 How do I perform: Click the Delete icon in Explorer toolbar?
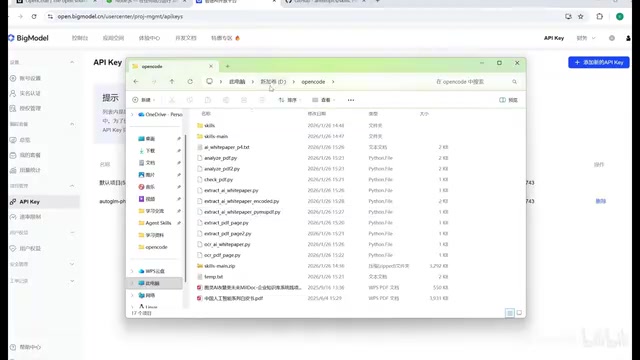coord(262,100)
